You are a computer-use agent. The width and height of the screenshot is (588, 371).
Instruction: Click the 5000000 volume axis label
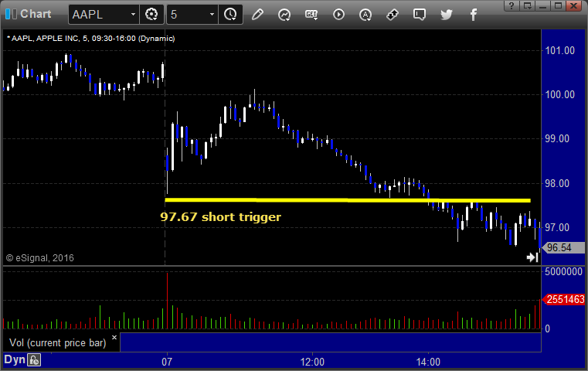tap(563, 271)
